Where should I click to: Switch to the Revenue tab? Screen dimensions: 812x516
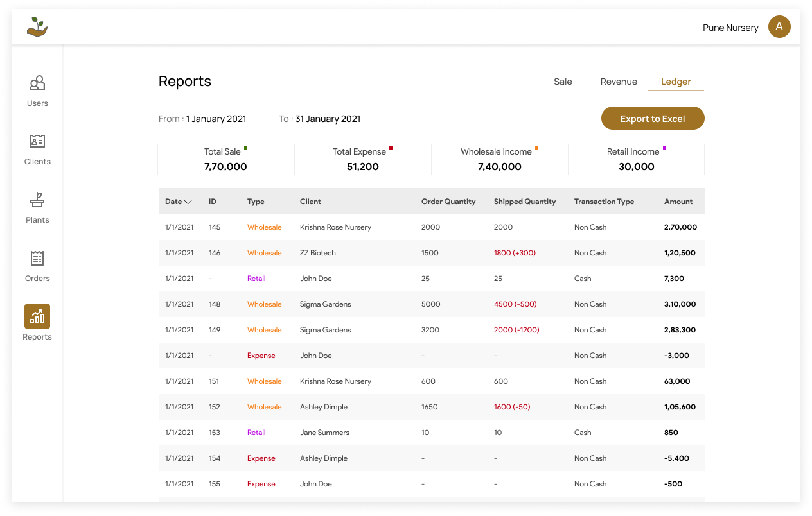click(619, 82)
